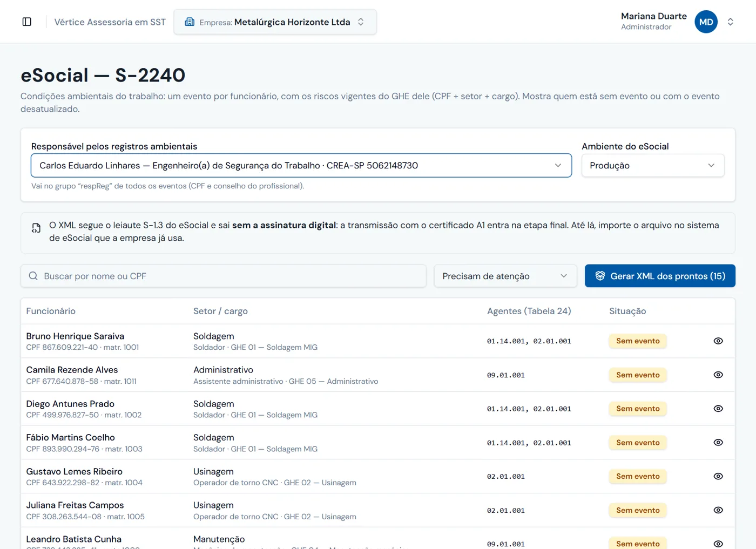Select the name Diego Antunes Prado
The height and width of the screenshot is (549, 756).
tap(70, 404)
